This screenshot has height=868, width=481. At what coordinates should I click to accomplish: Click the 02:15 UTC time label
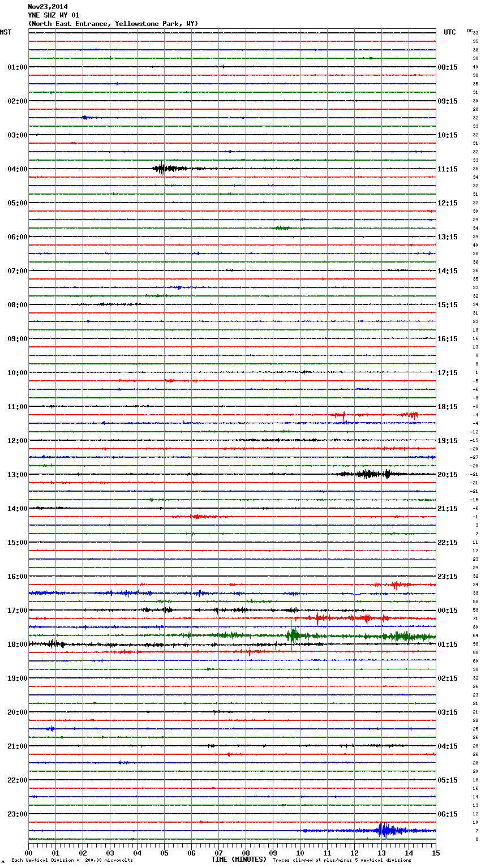coord(448,678)
